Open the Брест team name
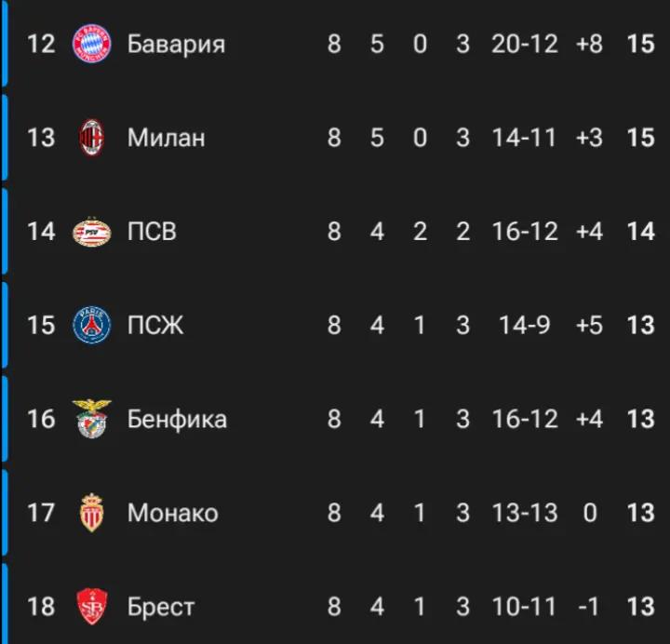Image resolution: width=670 pixels, height=644 pixels. (x=161, y=607)
